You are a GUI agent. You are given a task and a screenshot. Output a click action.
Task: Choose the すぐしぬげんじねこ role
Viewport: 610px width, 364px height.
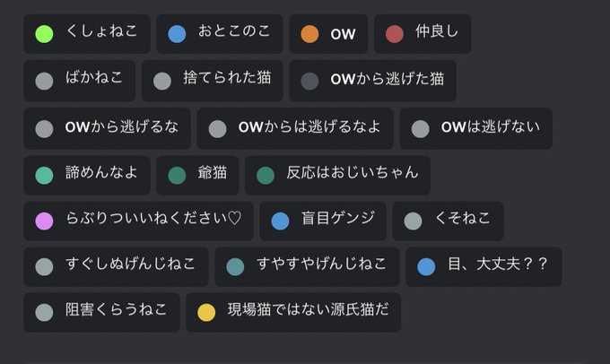[x=116, y=267]
